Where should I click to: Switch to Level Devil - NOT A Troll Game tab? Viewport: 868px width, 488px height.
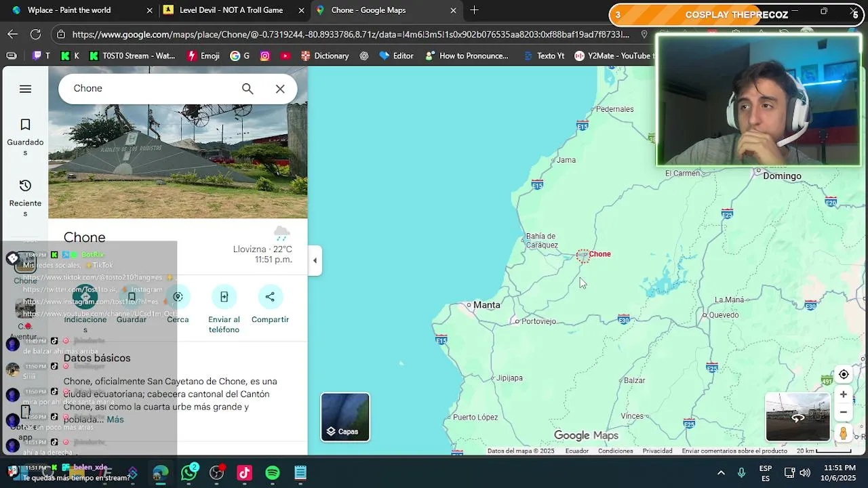point(234,10)
